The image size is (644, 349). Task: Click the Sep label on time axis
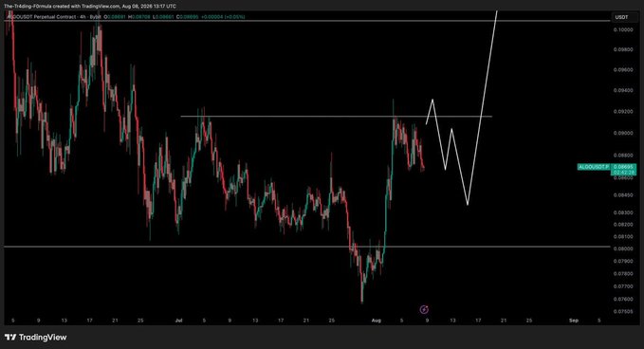pos(574,321)
